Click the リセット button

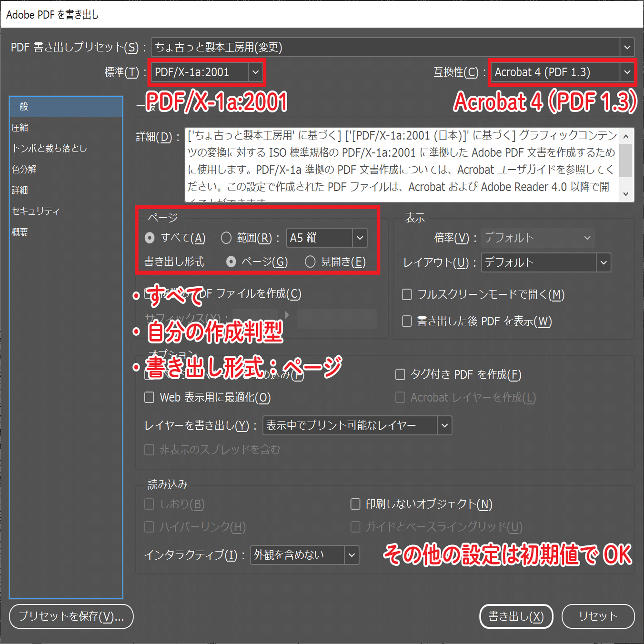[598, 616]
